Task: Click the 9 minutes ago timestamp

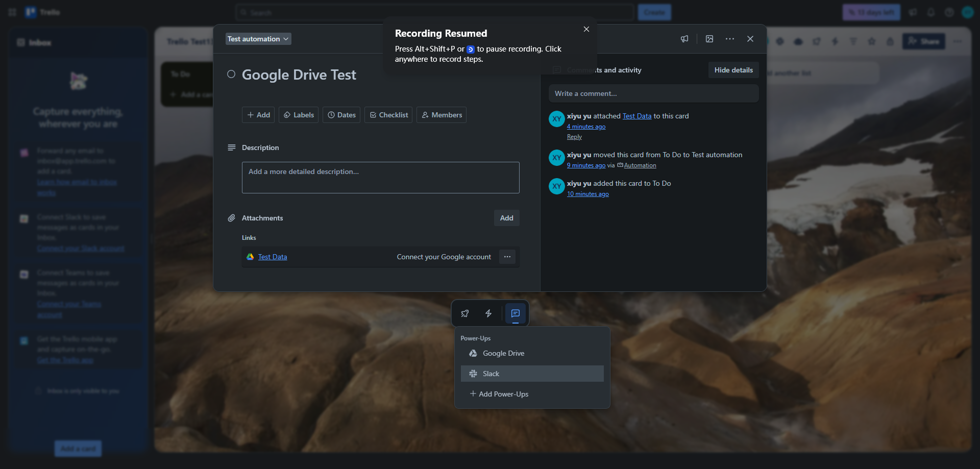Action: point(586,165)
